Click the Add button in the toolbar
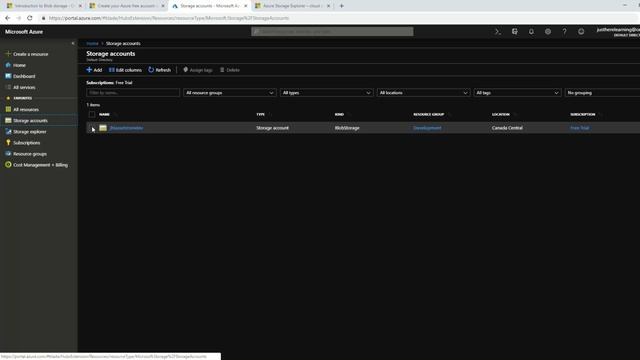 (94, 70)
